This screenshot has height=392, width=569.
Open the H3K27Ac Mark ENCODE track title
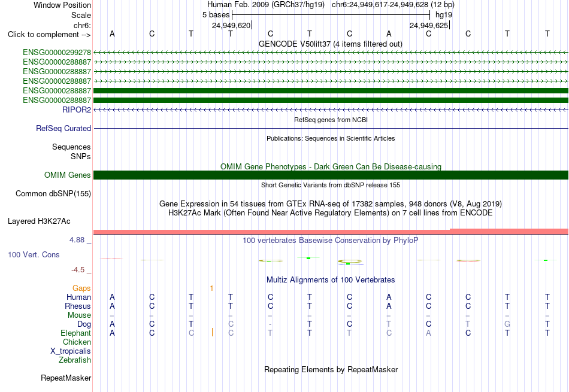pyautogui.click(x=330, y=213)
